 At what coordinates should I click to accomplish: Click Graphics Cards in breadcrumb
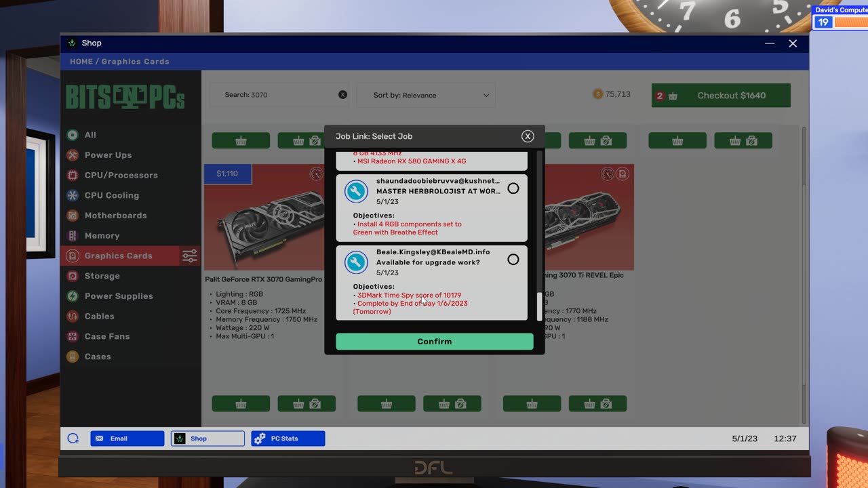coord(135,62)
